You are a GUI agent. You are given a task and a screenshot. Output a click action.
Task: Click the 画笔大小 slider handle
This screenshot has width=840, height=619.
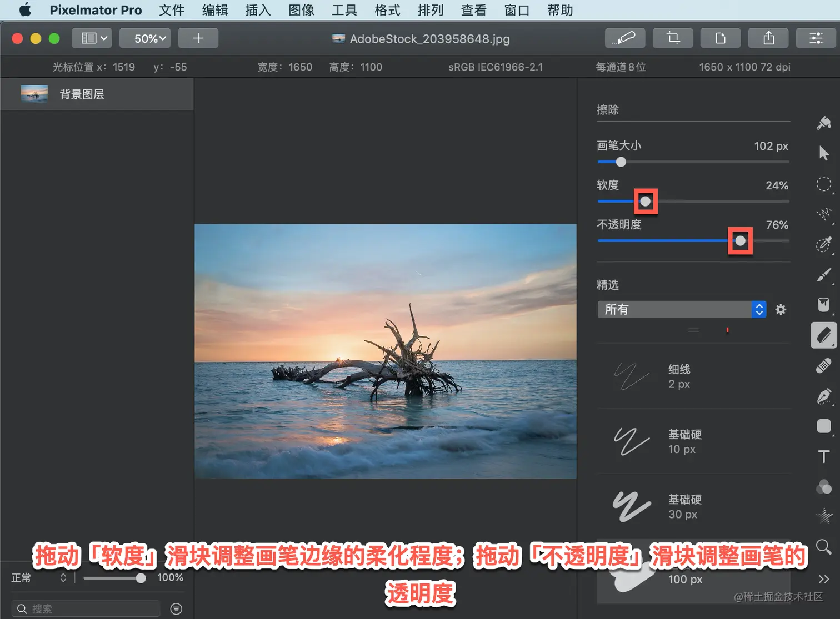coord(621,162)
